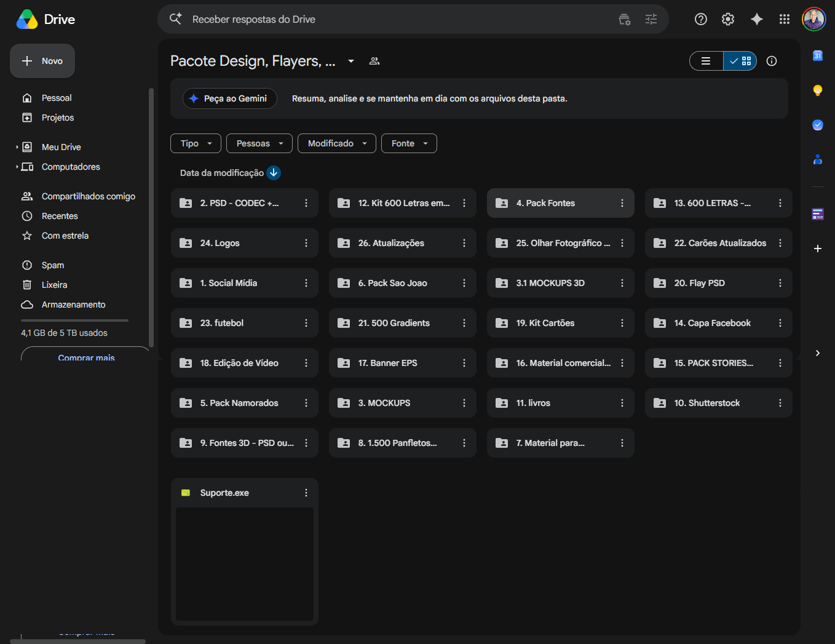Expand Computadores tree

coord(17,167)
